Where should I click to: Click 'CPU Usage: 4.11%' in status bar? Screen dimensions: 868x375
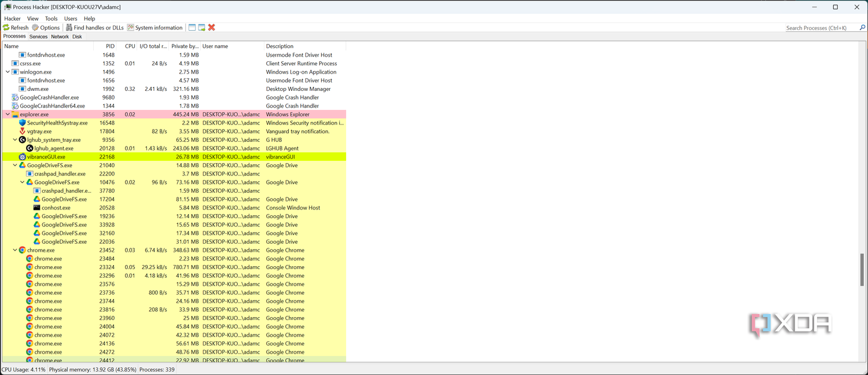(x=23, y=369)
